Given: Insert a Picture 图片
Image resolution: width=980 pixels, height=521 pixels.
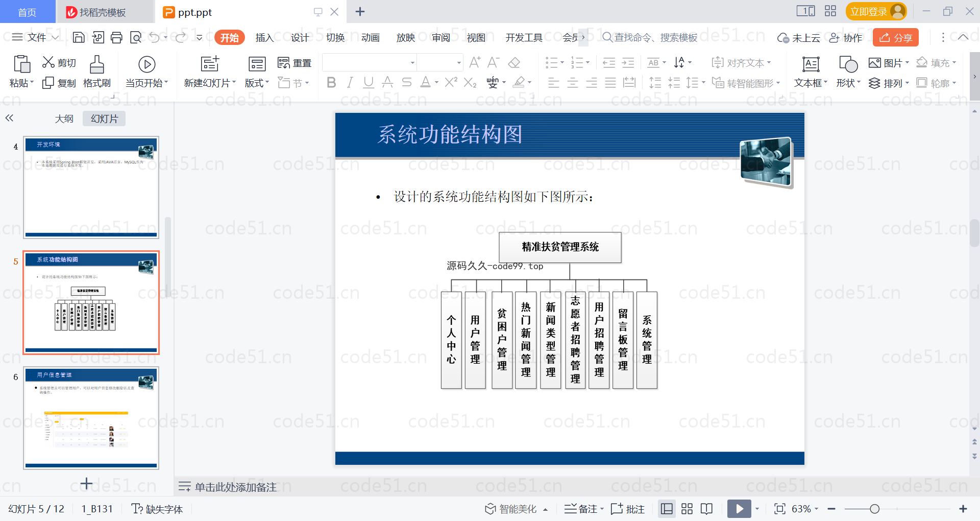Looking at the screenshot, I should [889, 63].
